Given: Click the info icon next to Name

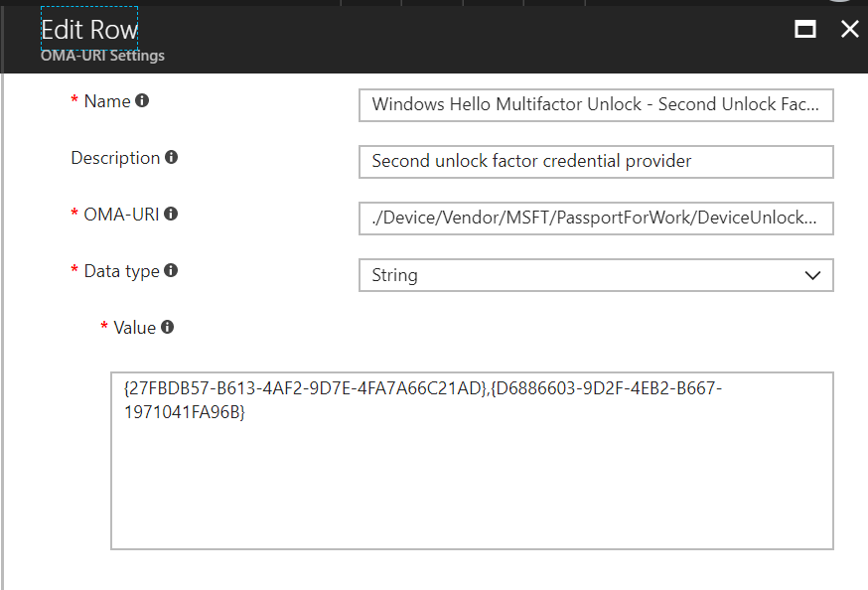Looking at the screenshot, I should click(142, 101).
